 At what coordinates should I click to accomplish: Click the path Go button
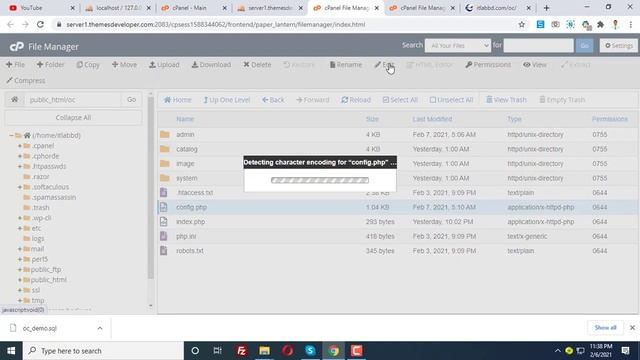pos(131,100)
